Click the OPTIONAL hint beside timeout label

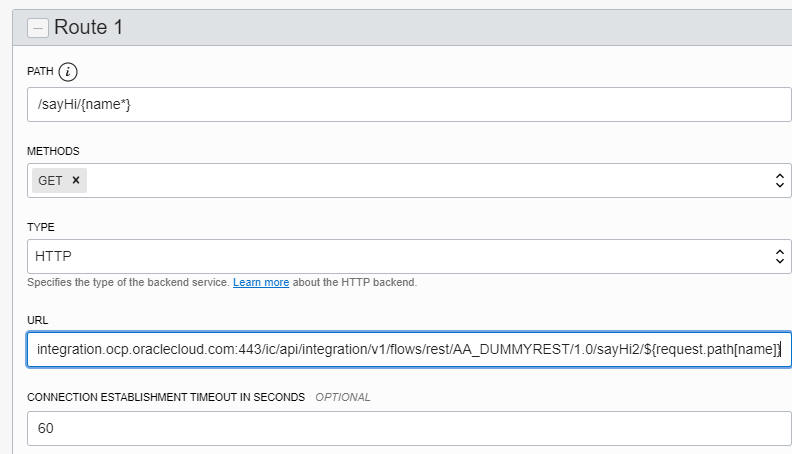pos(342,397)
